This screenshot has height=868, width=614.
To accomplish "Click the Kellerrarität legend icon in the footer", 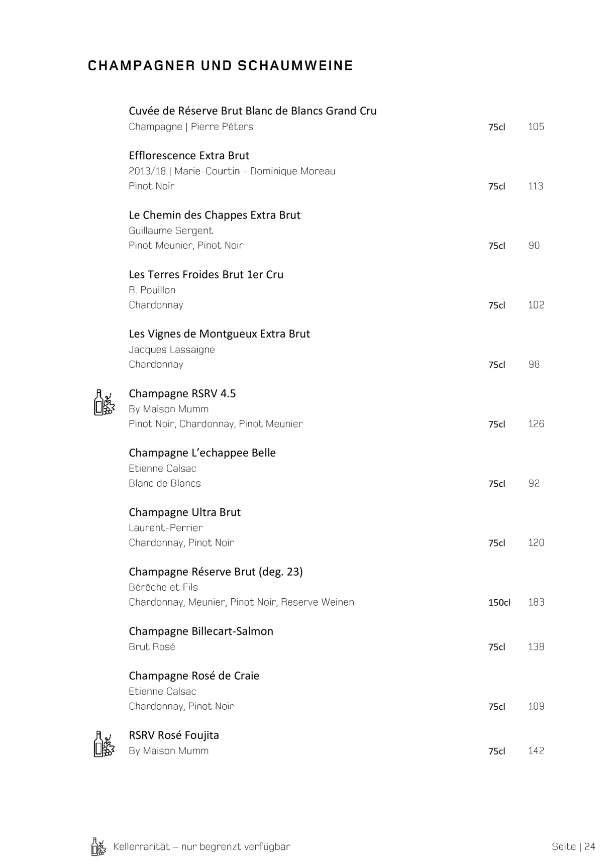I will 98,846.
